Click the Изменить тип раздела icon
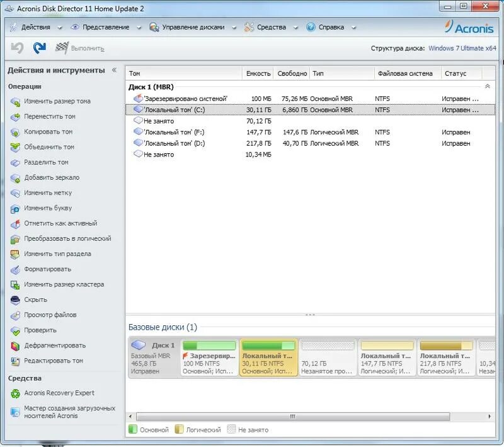The height and width of the screenshot is (447, 504). pos(15,254)
